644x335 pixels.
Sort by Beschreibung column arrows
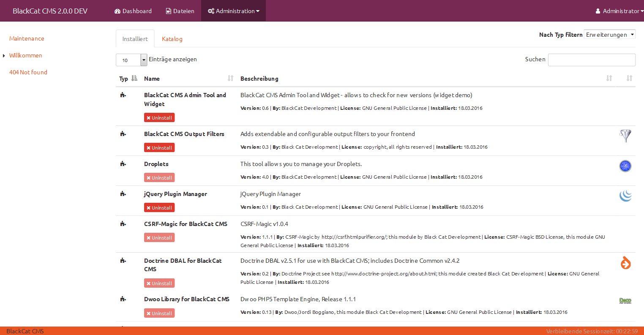click(609, 78)
